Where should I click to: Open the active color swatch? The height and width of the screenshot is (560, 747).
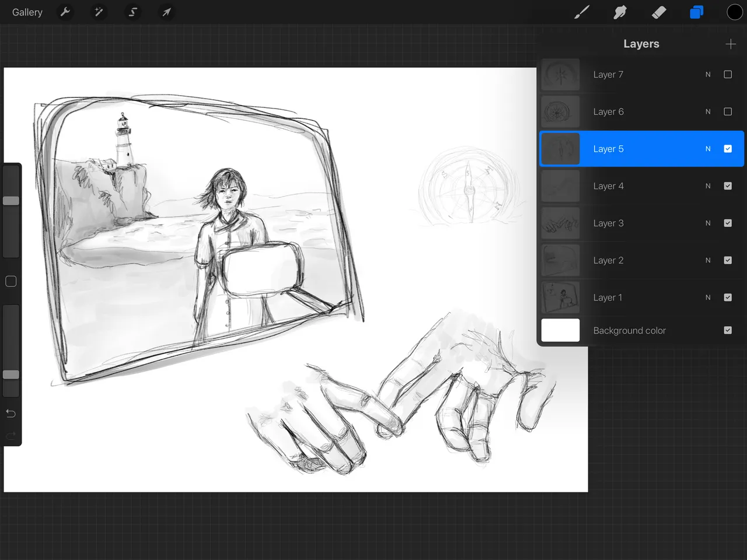(734, 12)
